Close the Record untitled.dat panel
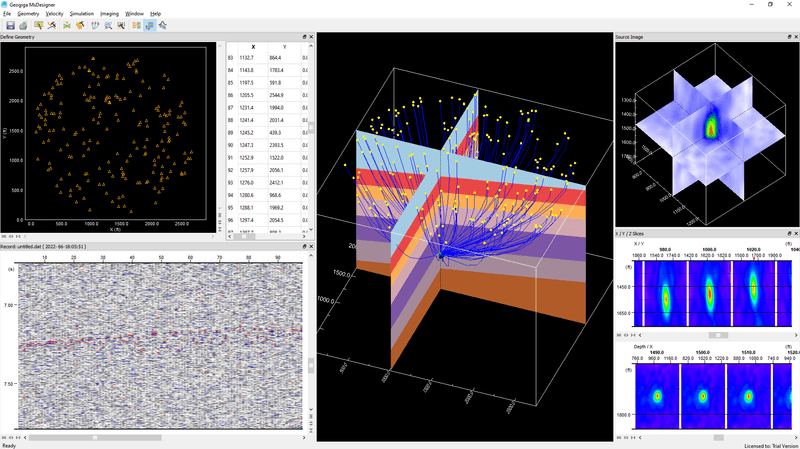Viewport: 800px width, 449px height. 311,246
